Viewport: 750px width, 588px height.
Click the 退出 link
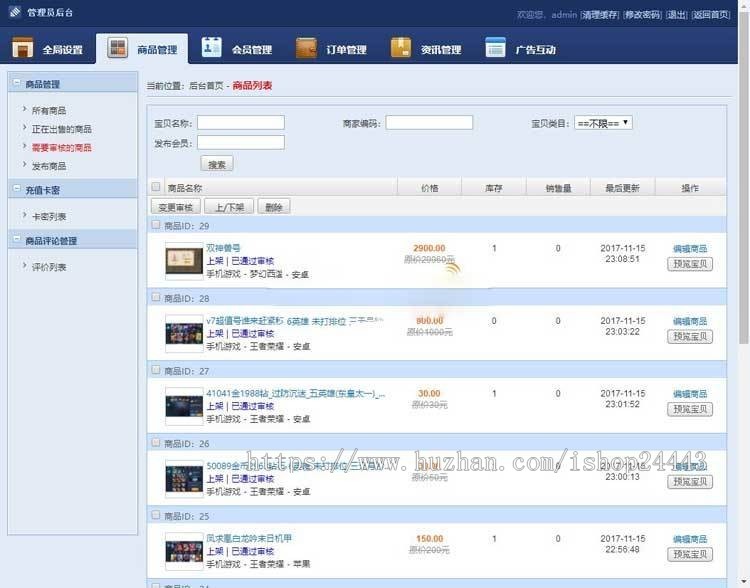(676, 15)
